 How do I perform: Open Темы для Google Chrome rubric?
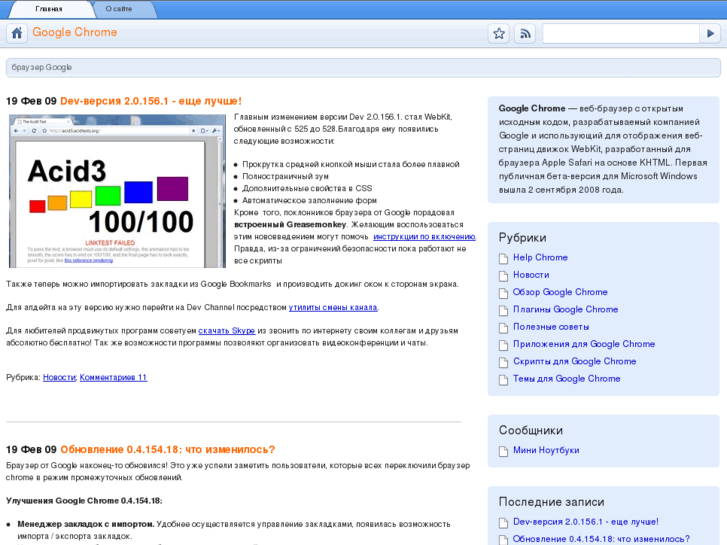tap(567, 378)
